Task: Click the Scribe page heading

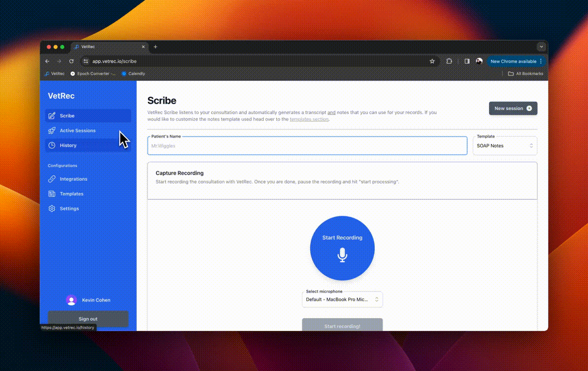Action: 162,101
